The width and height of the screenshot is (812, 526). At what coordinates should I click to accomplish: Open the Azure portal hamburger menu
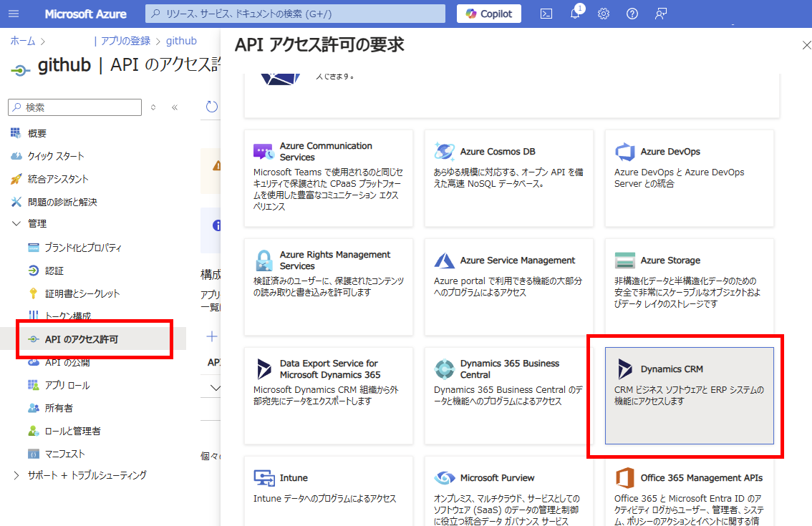[x=14, y=13]
